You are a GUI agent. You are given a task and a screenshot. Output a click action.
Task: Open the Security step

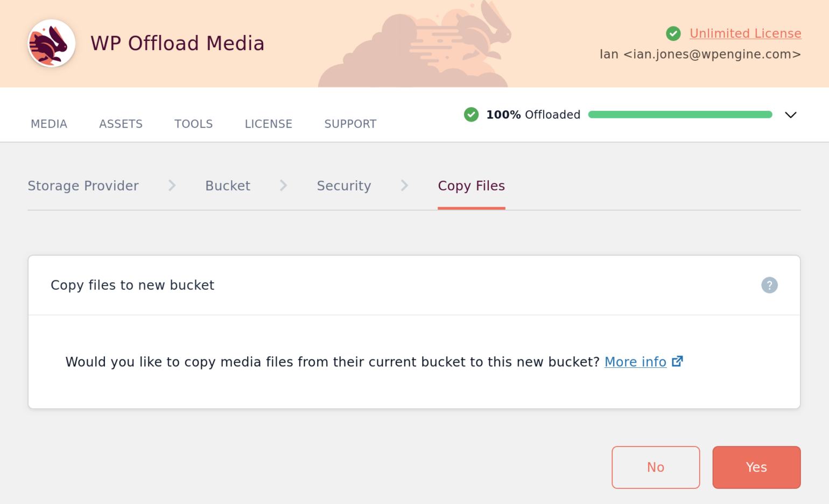point(344,186)
